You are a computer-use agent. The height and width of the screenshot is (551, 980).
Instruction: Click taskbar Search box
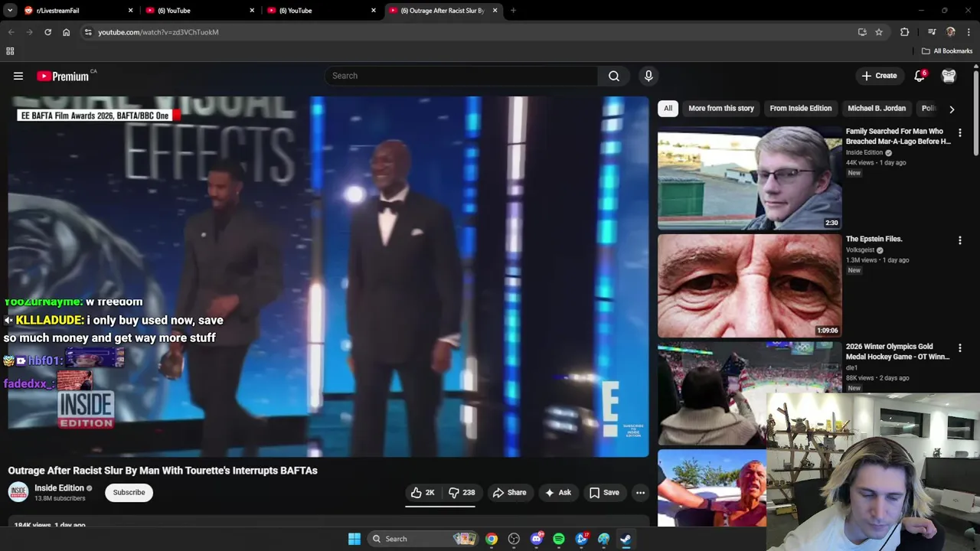pos(423,539)
